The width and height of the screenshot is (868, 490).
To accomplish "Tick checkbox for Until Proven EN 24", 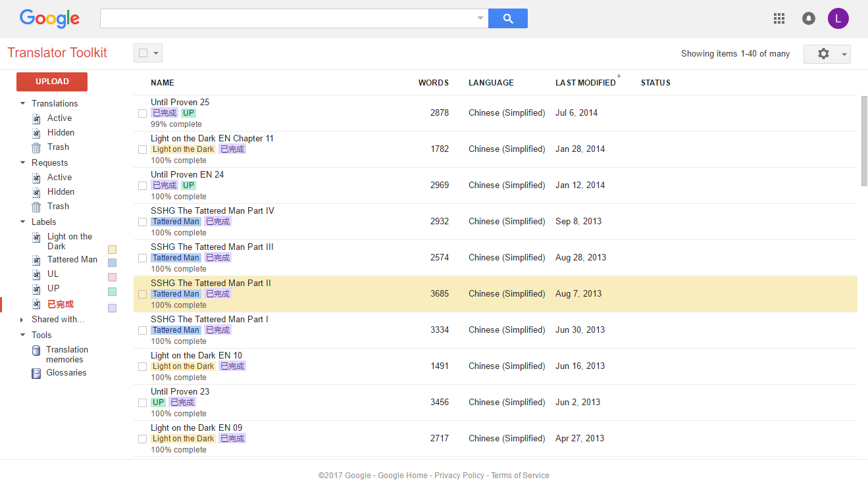I will pyautogui.click(x=142, y=185).
